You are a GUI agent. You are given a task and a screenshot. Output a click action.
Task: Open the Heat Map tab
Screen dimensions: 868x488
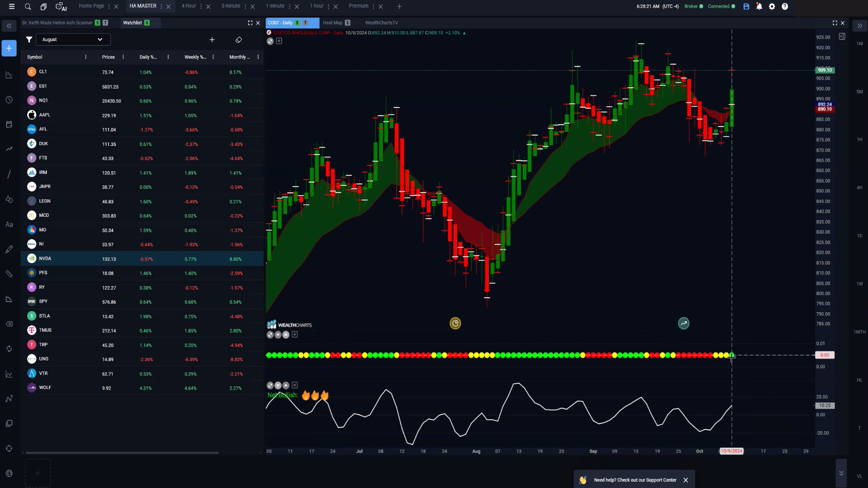point(333,23)
